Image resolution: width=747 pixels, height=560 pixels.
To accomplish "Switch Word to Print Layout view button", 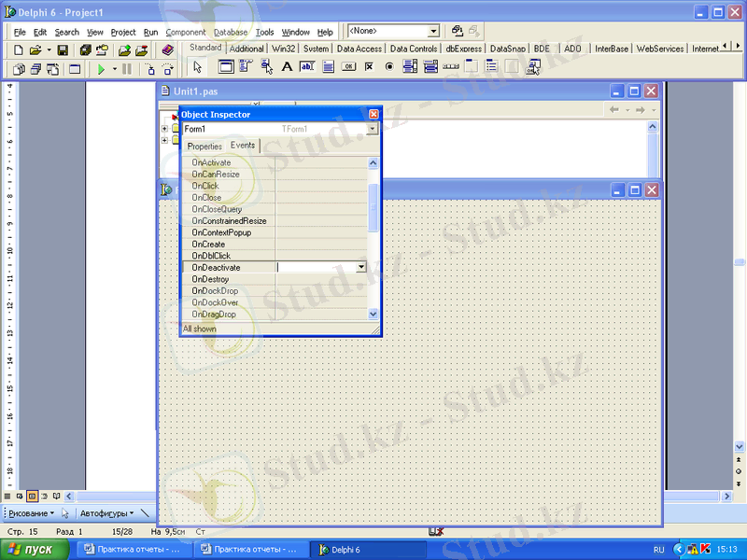I will pyautogui.click(x=32, y=497).
